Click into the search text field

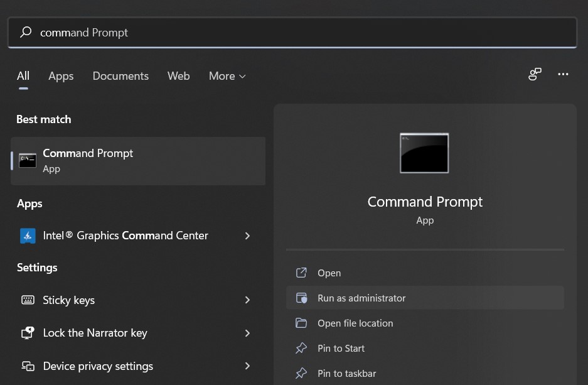coord(292,32)
